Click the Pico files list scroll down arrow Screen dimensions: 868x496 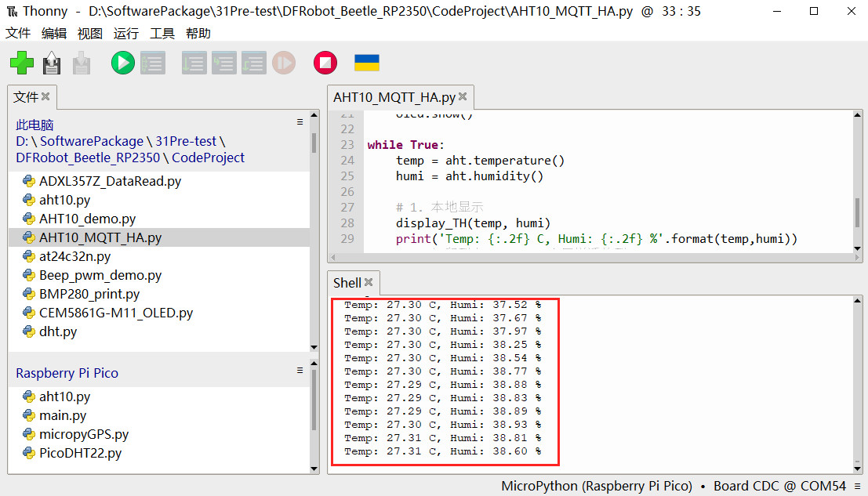[x=314, y=469]
